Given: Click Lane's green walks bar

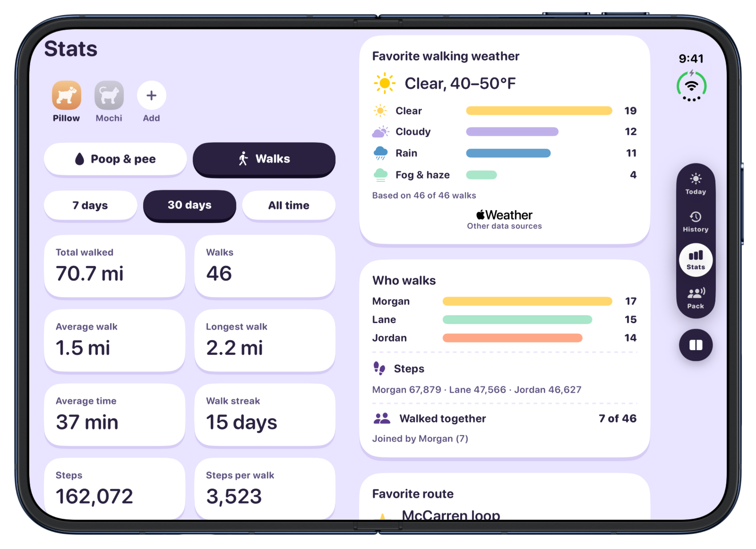Looking at the screenshot, I should pyautogui.click(x=517, y=320).
